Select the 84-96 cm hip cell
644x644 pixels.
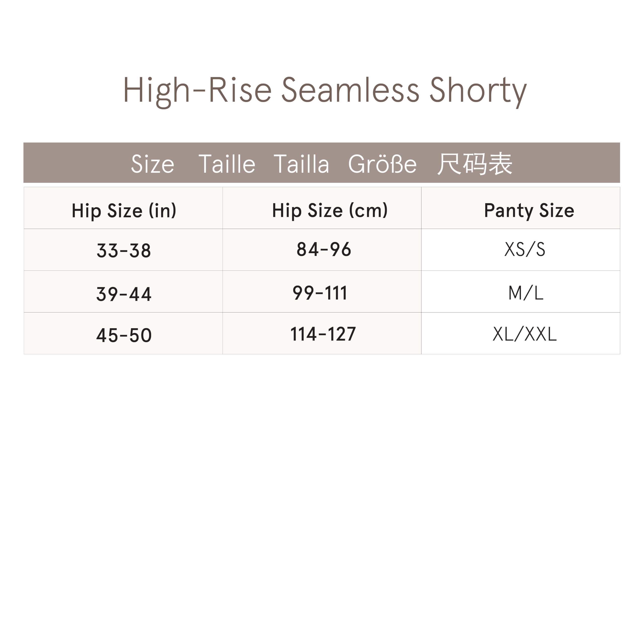[x=324, y=249]
